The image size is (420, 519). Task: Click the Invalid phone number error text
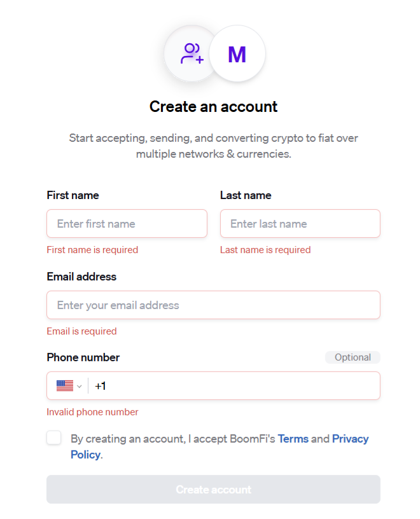tap(92, 412)
